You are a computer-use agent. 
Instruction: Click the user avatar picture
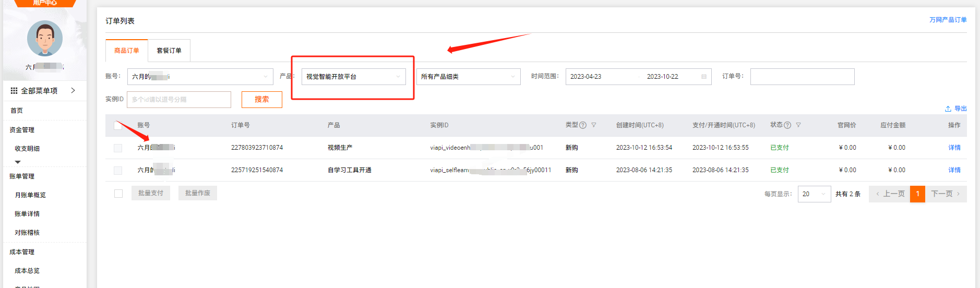45,39
